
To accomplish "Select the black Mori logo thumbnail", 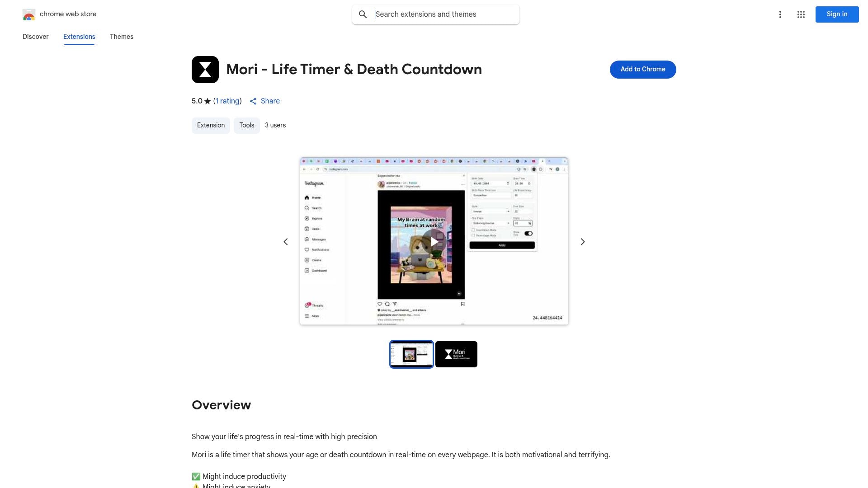I will pyautogui.click(x=456, y=354).
